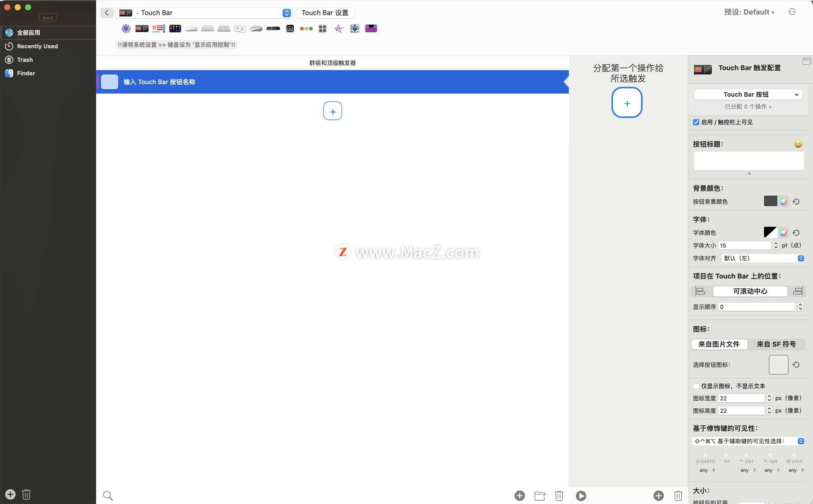Select 全部应用 in sidebar
The width and height of the screenshot is (813, 504).
[x=48, y=33]
